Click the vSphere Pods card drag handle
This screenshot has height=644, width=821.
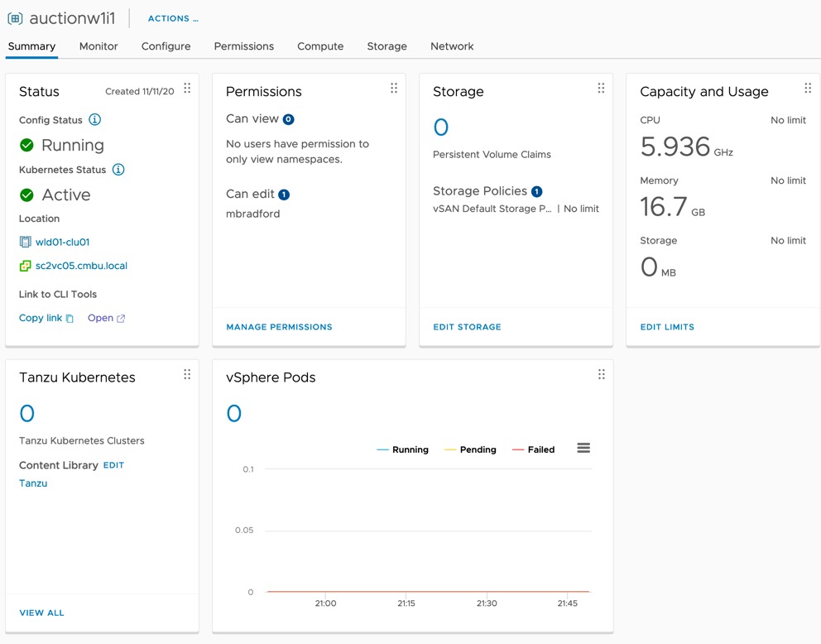tap(601, 374)
